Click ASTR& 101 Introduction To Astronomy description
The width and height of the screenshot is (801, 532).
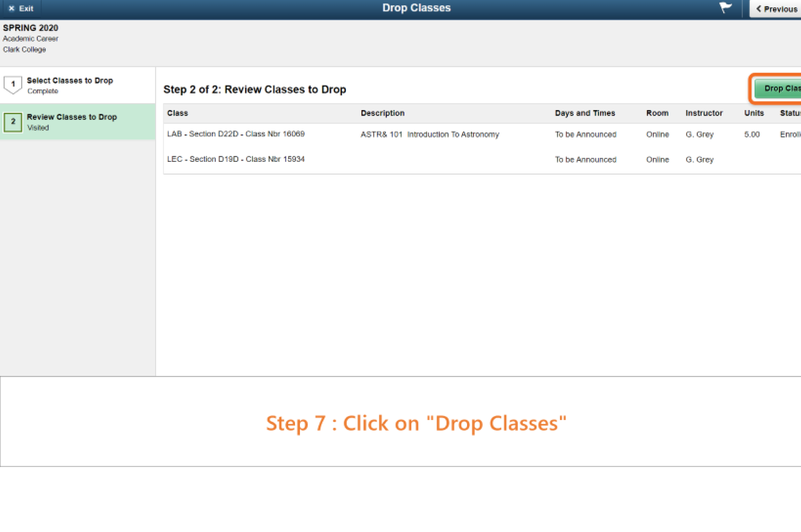tap(430, 135)
